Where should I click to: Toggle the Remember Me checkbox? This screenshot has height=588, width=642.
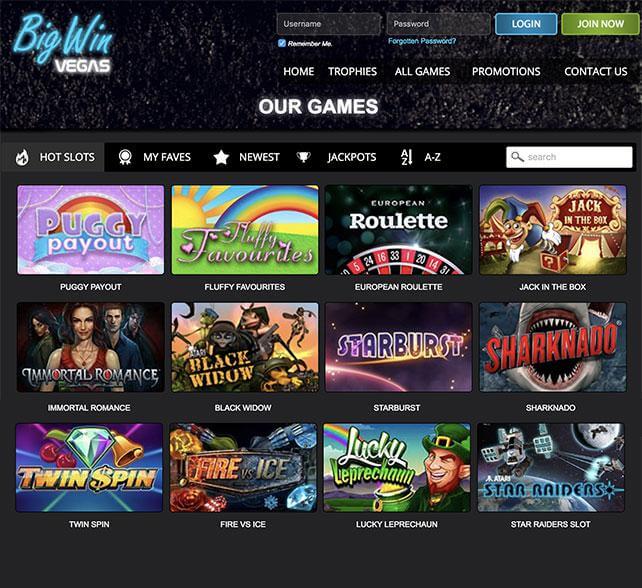pyautogui.click(x=282, y=43)
